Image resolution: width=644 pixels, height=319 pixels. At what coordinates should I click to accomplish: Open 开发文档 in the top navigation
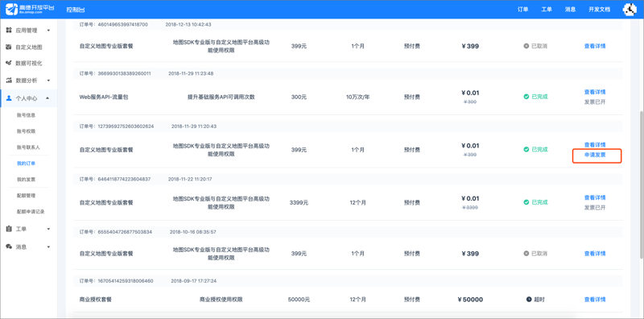point(599,10)
